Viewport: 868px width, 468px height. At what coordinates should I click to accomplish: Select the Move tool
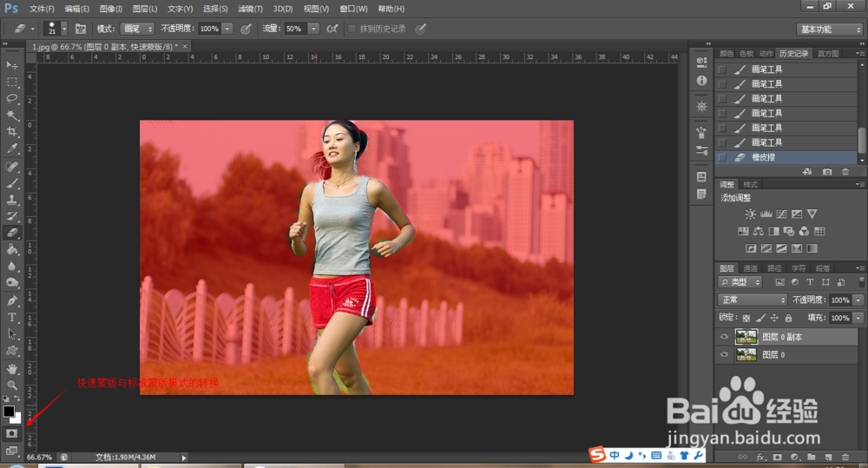pyautogui.click(x=12, y=65)
